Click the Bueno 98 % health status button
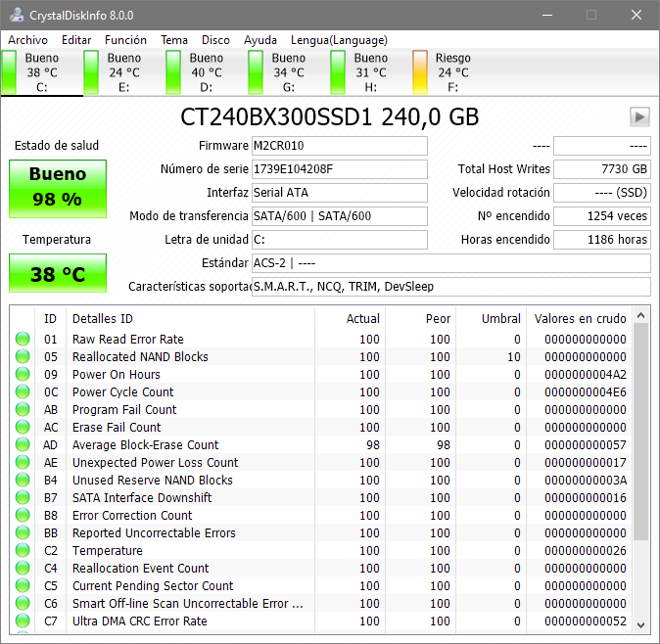Screen dimensions: 660x644 58,189
